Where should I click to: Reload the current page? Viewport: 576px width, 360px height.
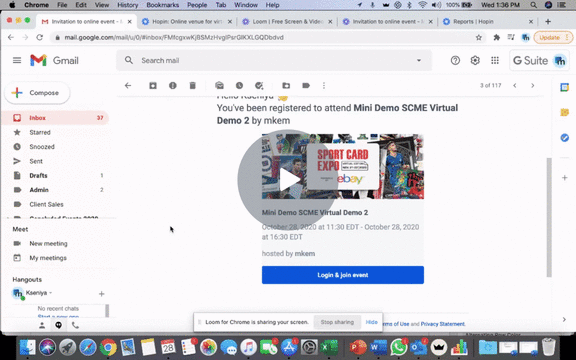[x=40, y=37]
